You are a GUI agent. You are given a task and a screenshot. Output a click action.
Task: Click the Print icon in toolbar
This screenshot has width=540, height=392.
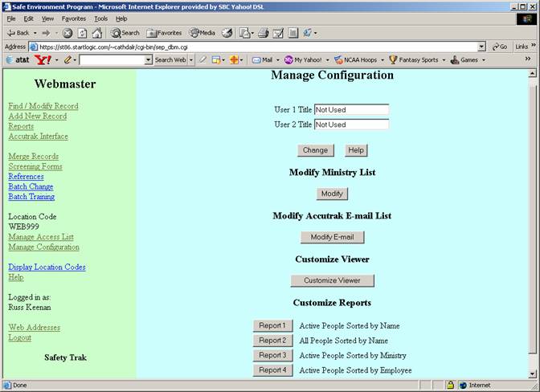262,33
